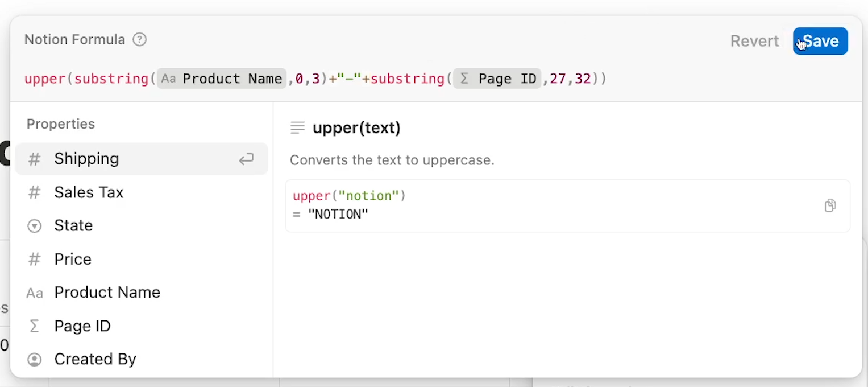This screenshot has height=387, width=868.
Task: Click 'Converts the text to uppercase.' description
Action: (392, 160)
